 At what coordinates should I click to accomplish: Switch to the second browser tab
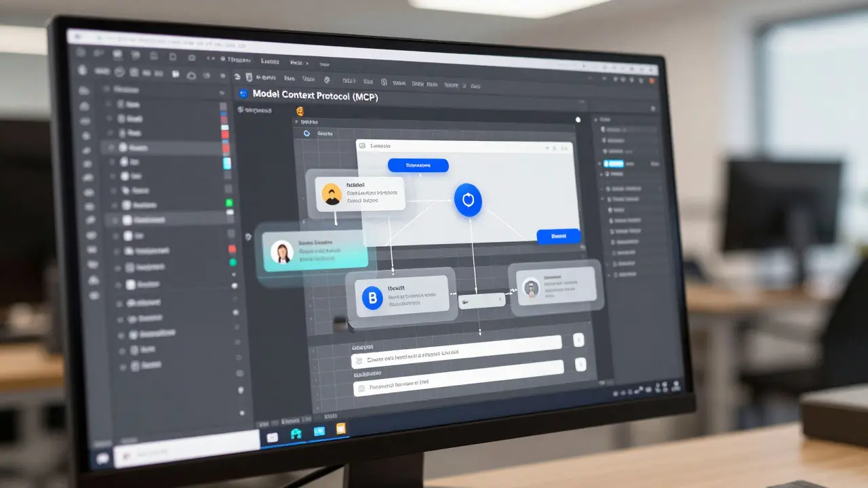point(271,62)
